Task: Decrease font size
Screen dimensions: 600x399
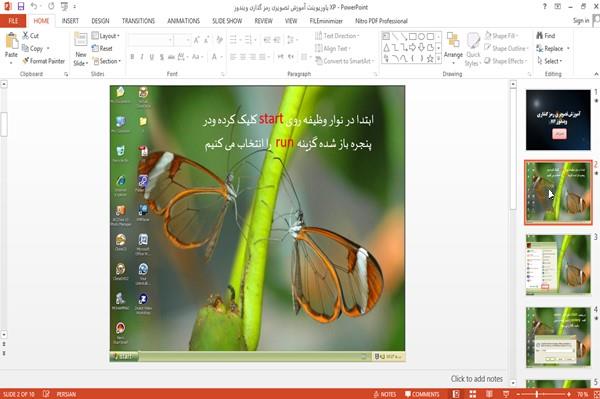Action: click(x=207, y=40)
